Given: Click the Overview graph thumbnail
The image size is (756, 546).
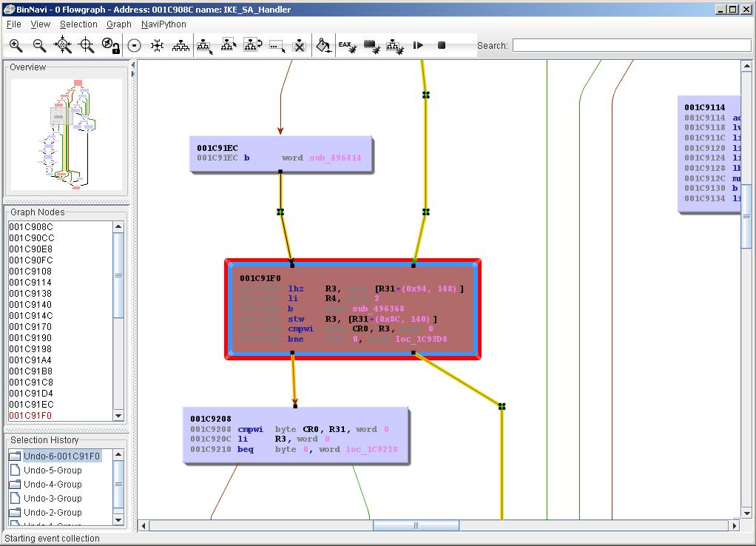Looking at the screenshot, I should (66, 135).
